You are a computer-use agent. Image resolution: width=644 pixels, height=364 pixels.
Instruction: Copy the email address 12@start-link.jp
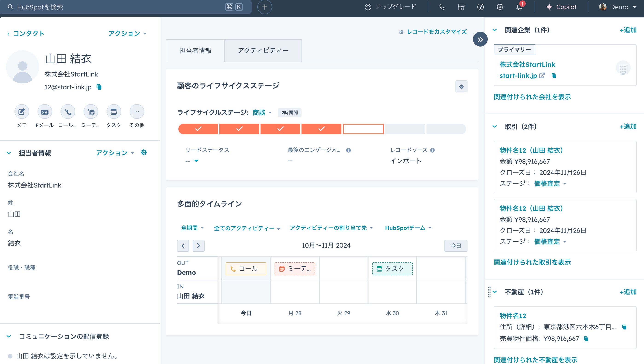point(99,87)
